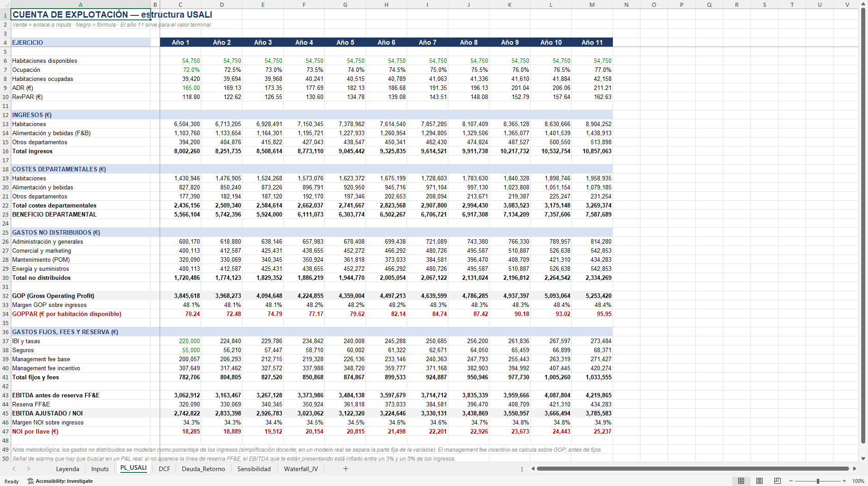Select the EJERCICIO cell
This screenshot has width=868, height=486.
(81, 42)
